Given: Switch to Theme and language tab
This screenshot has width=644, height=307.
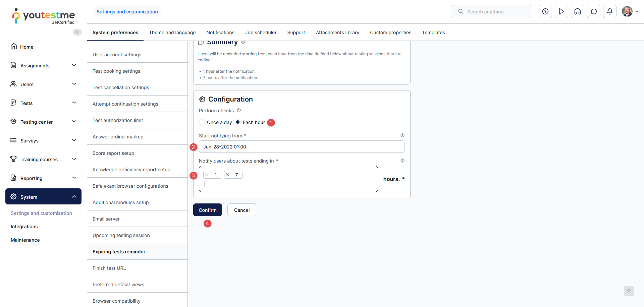Looking at the screenshot, I should coord(172,33).
